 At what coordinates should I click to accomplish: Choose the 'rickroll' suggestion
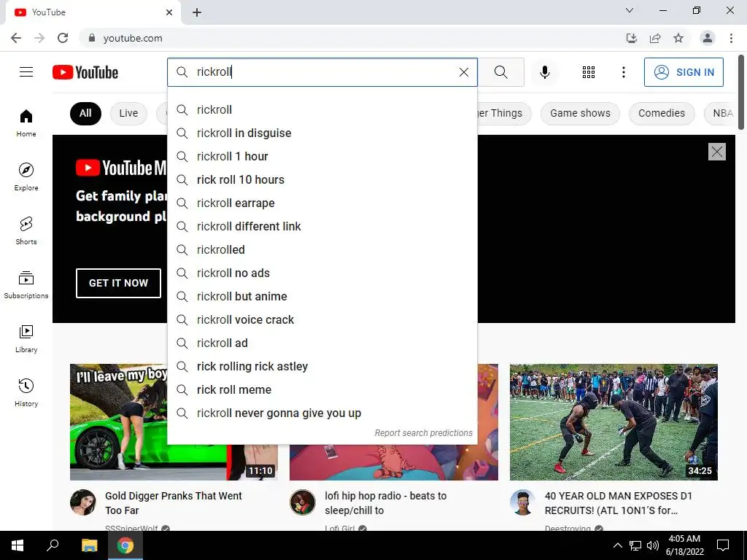point(322,109)
